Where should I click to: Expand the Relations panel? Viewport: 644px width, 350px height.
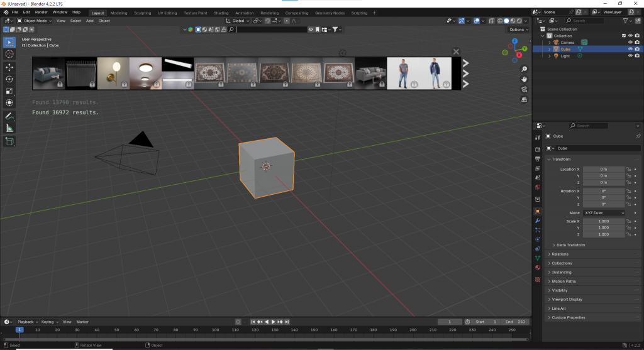560,254
